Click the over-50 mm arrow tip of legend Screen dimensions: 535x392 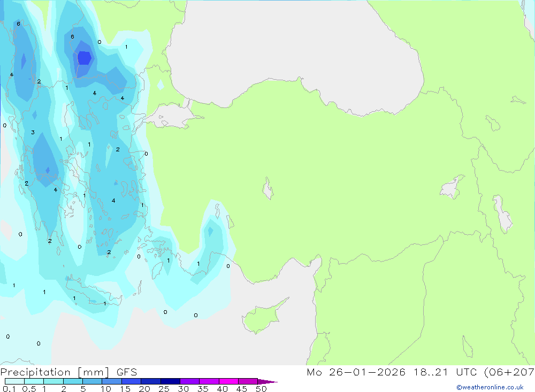[x=267, y=382]
